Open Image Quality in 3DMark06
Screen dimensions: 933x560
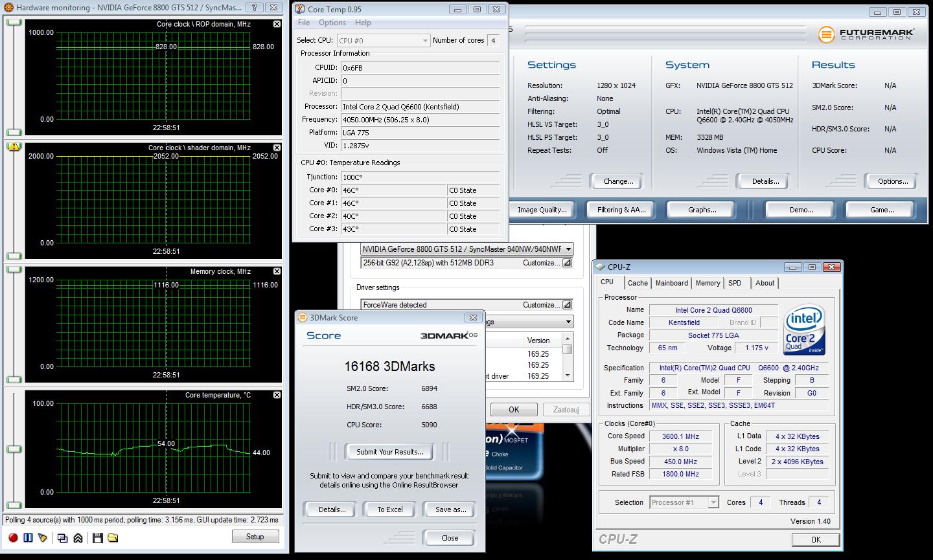[x=542, y=210]
